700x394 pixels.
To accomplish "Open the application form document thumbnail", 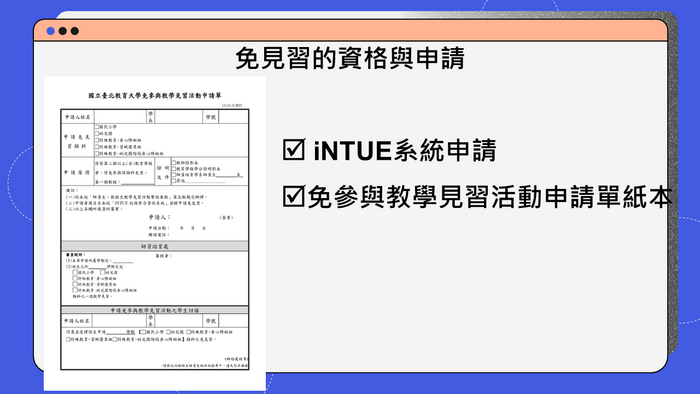I will 154,233.
